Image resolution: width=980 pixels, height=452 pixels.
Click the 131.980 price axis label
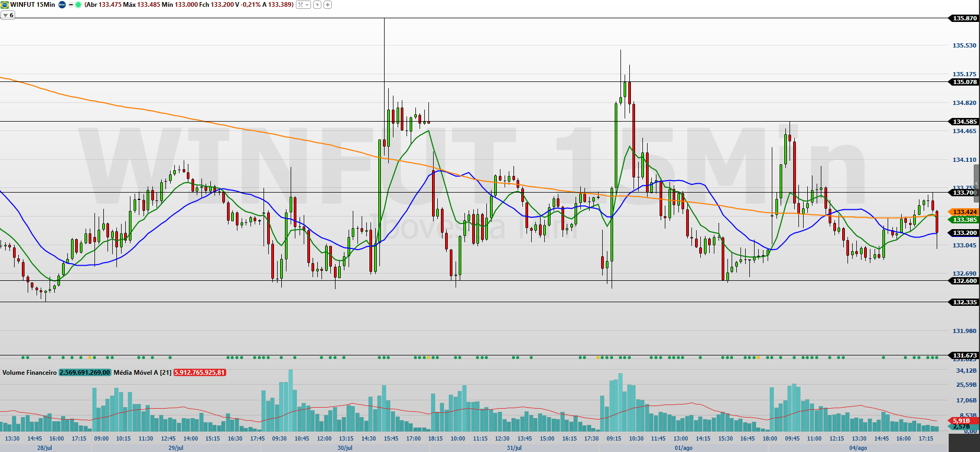click(964, 331)
